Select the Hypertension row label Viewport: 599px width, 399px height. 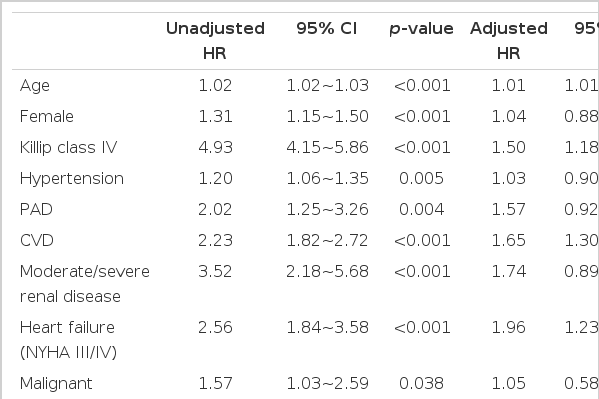72,179
